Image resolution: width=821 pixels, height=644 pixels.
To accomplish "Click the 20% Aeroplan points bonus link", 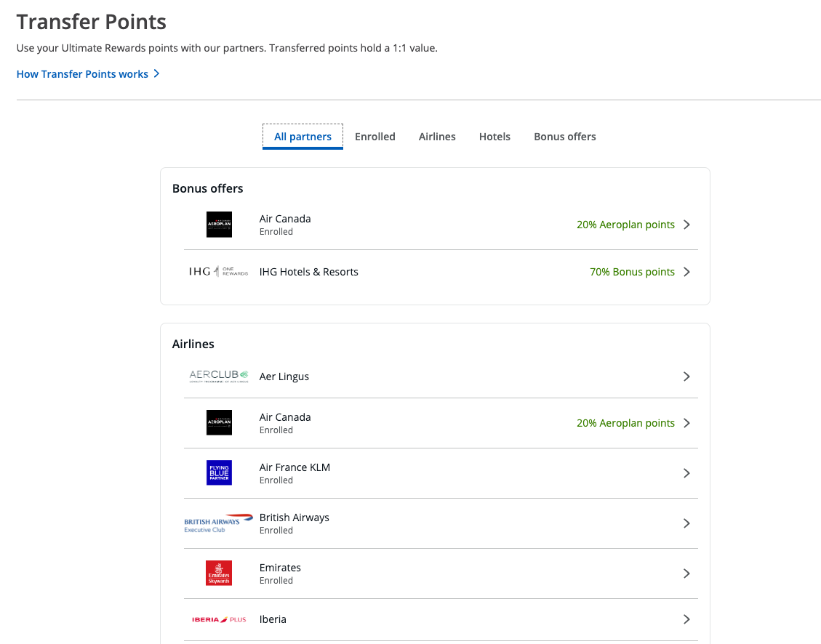I will click(625, 224).
